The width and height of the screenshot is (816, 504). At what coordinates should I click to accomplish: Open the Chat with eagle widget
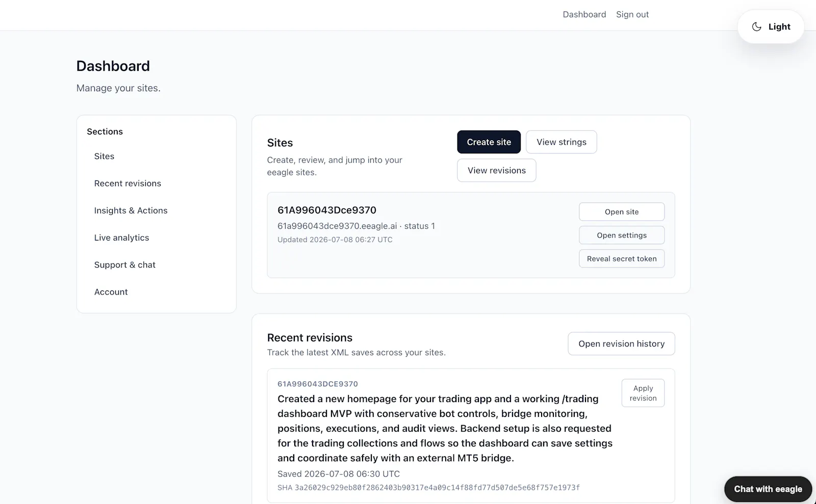pyautogui.click(x=768, y=489)
